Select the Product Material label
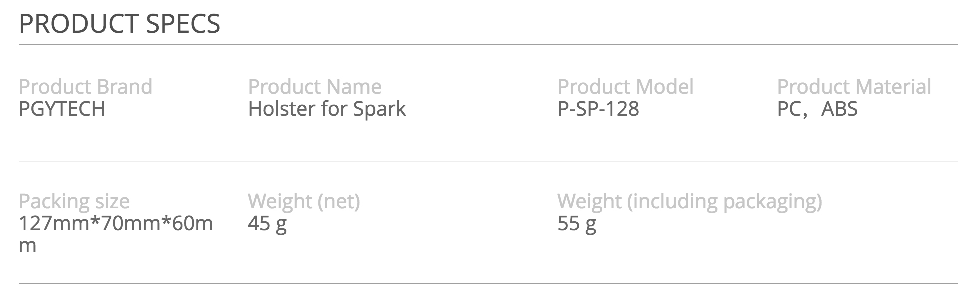This screenshot has height=290, width=980. (x=854, y=87)
